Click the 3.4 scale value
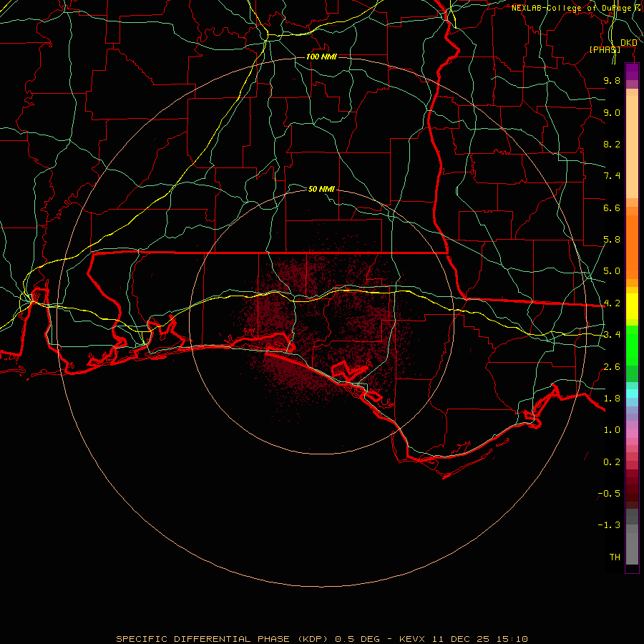The image size is (644, 644). (x=612, y=335)
